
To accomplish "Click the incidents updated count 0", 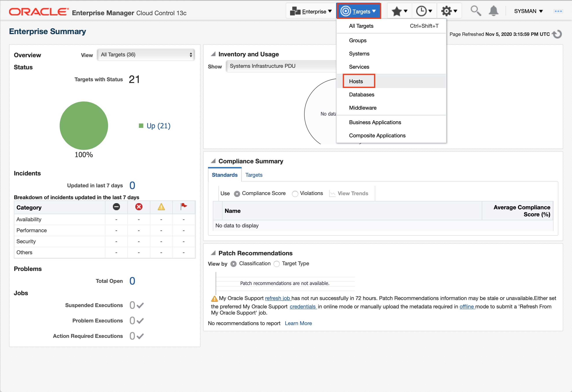I will [132, 186].
